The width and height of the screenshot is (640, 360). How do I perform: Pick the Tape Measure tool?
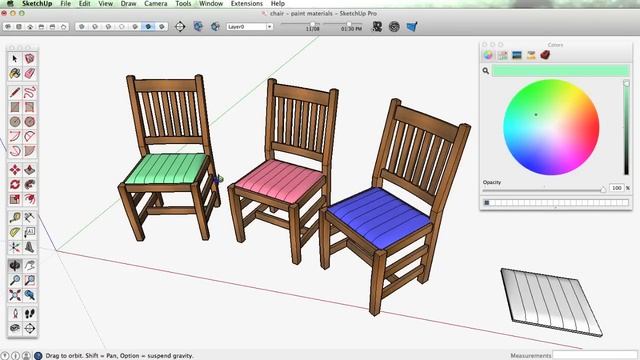pyautogui.click(x=15, y=218)
